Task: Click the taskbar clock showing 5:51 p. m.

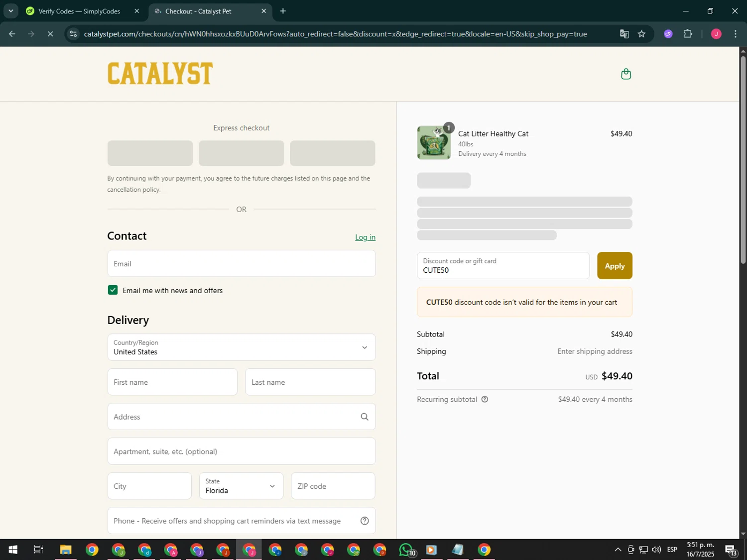Action: [x=700, y=550]
